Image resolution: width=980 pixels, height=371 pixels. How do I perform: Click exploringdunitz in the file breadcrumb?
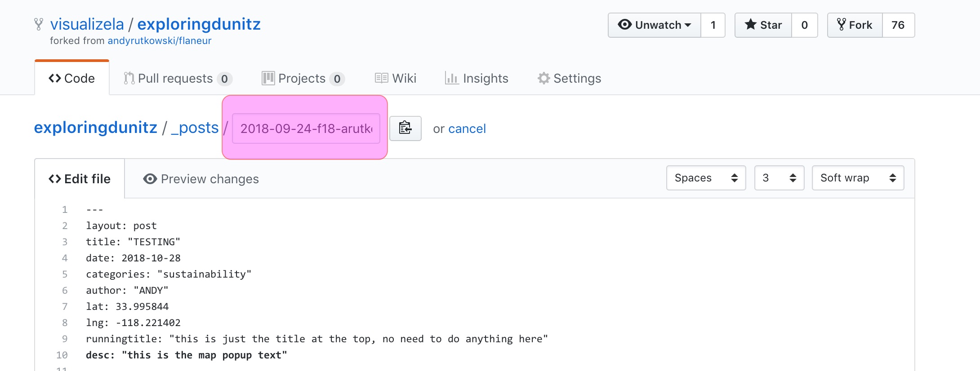click(x=96, y=128)
